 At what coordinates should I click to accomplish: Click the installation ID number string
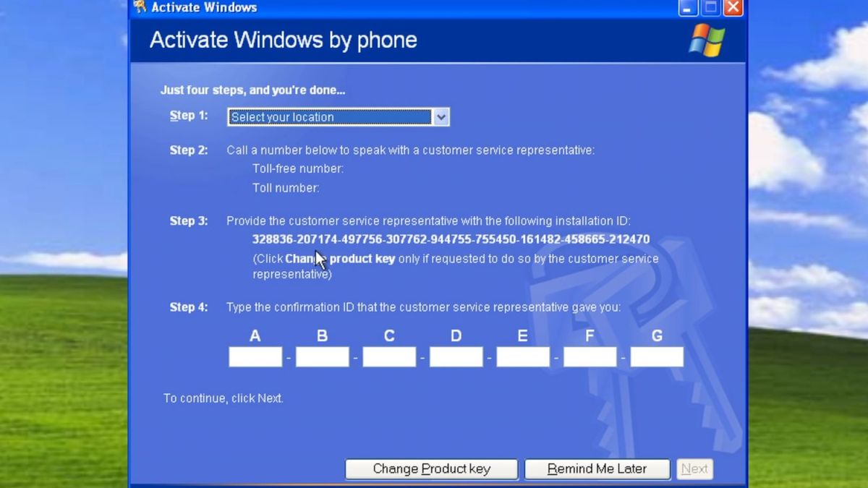click(x=451, y=239)
